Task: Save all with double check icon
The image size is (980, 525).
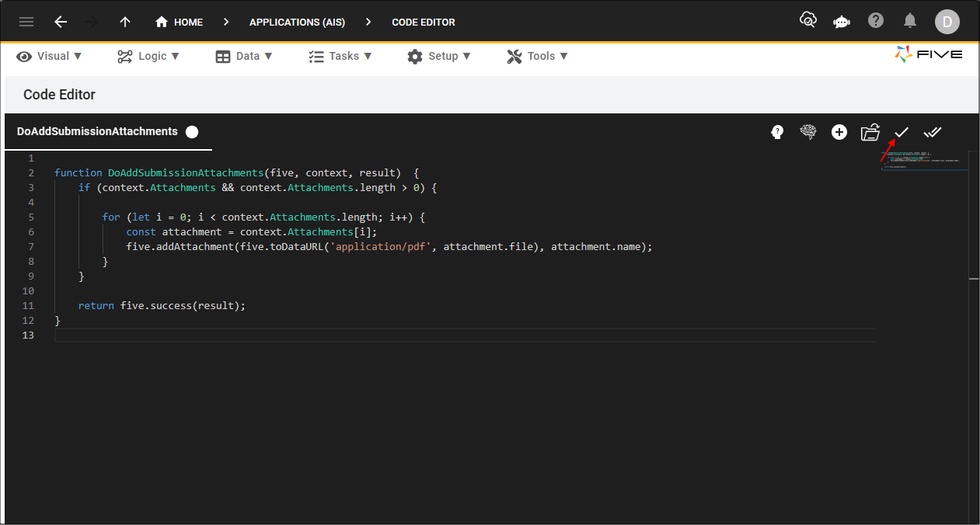Action: coord(933,132)
